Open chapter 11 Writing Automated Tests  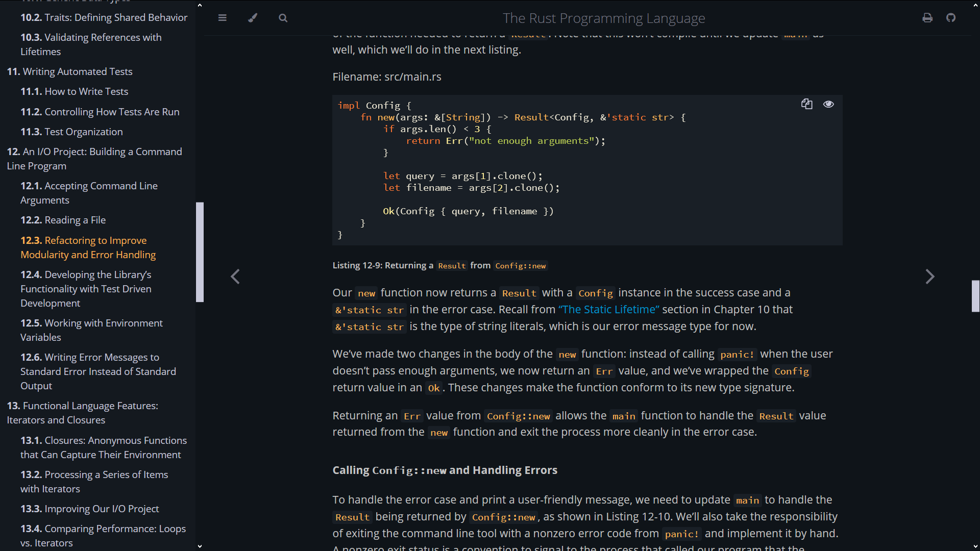pyautogui.click(x=69, y=71)
